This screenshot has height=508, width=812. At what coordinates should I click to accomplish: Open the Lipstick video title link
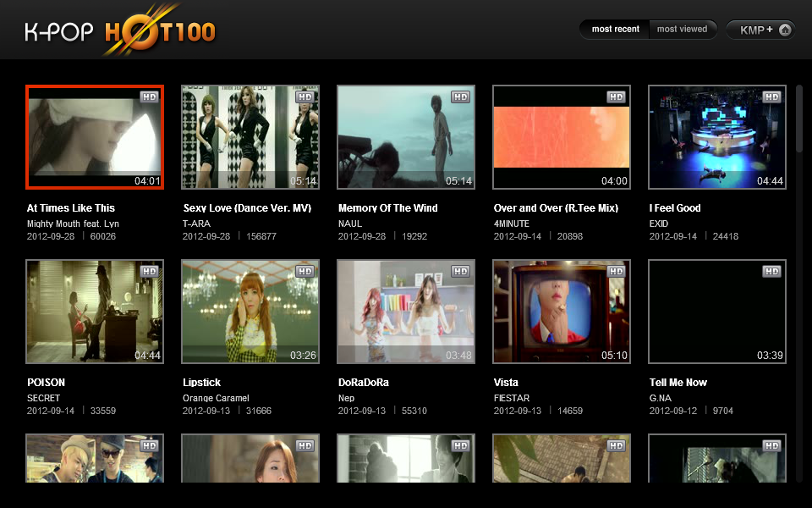click(201, 383)
